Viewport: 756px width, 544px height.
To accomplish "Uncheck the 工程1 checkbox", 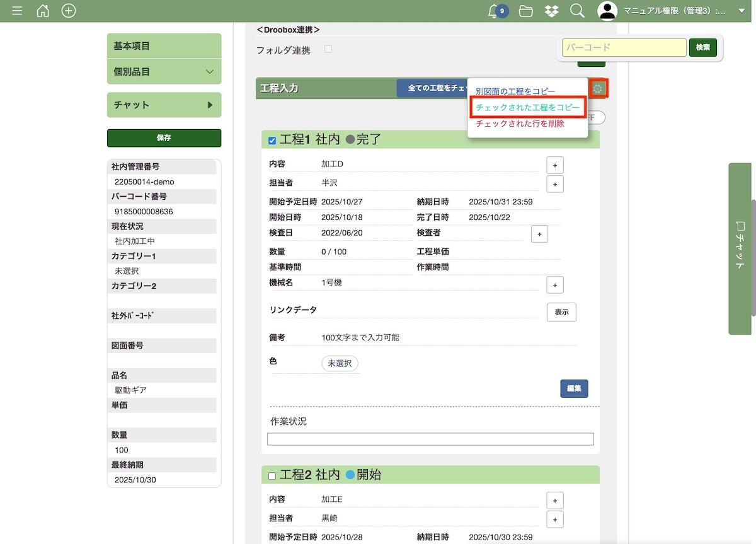I will pyautogui.click(x=272, y=141).
